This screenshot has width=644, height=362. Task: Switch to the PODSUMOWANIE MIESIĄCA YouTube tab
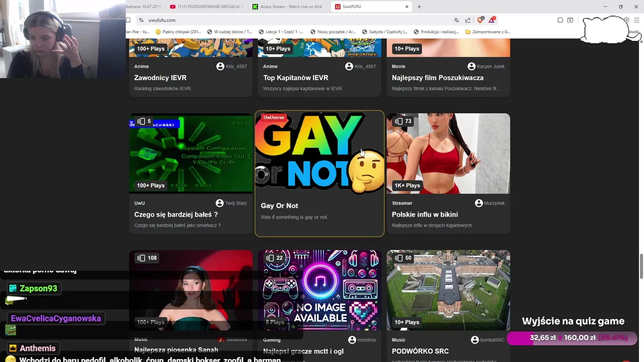click(x=206, y=7)
